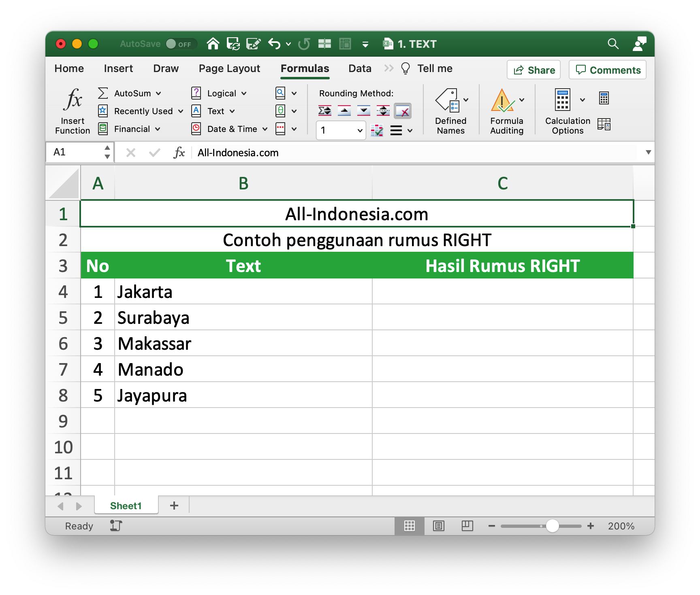Toggle the AutoSave switch
Screen dimensions: 700x595
click(181, 44)
